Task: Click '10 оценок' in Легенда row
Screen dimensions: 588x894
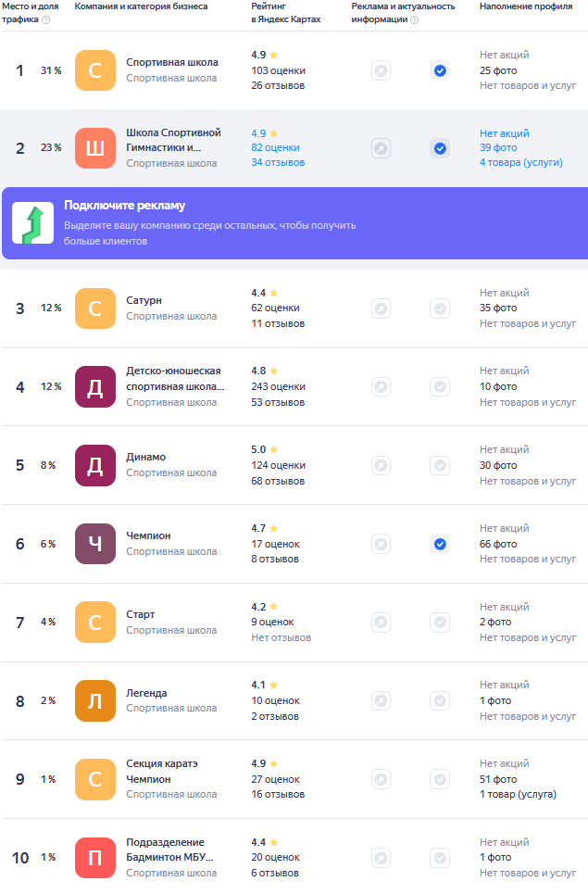Action: tap(275, 700)
